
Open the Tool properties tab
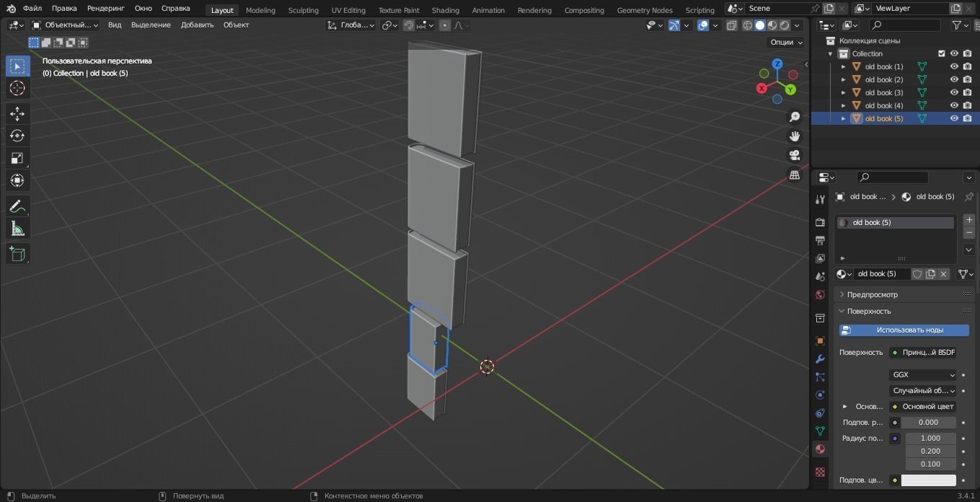(820, 200)
